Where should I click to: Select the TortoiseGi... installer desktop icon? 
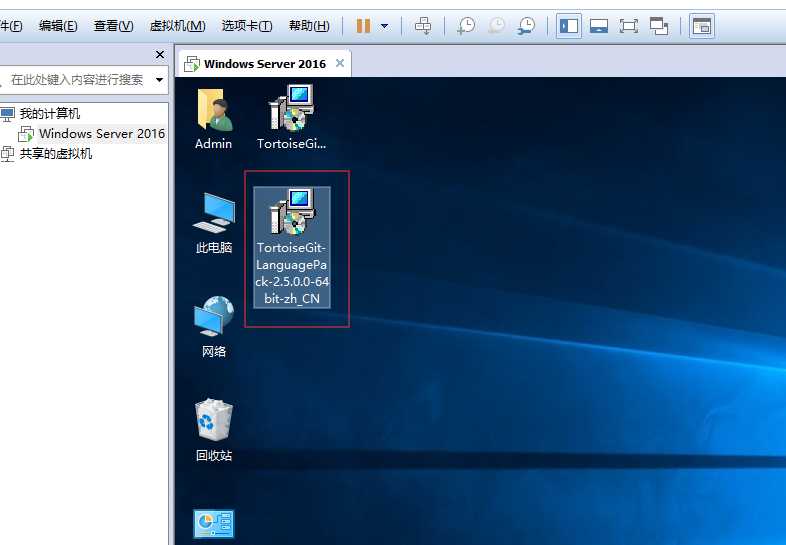291,117
